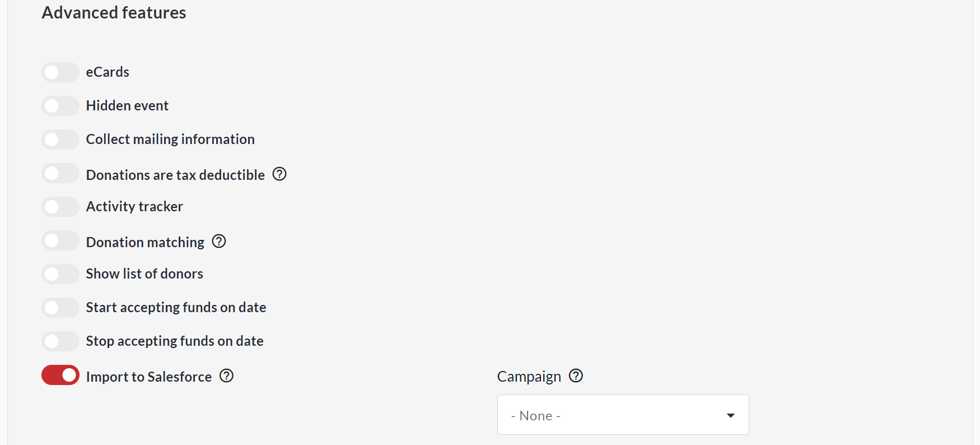Click the Import to Salesforce label text
The width and height of the screenshot is (980, 445).
pos(149,377)
